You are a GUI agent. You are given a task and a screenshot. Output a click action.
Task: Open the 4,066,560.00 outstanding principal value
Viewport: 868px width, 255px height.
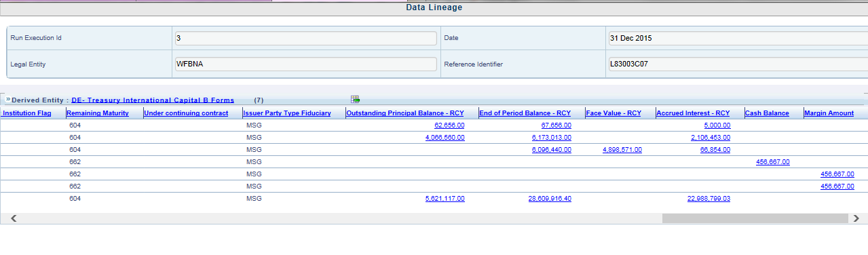[x=445, y=138]
